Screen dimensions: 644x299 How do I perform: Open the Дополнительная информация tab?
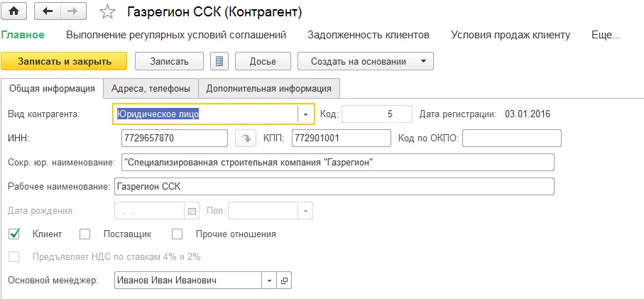(269, 89)
